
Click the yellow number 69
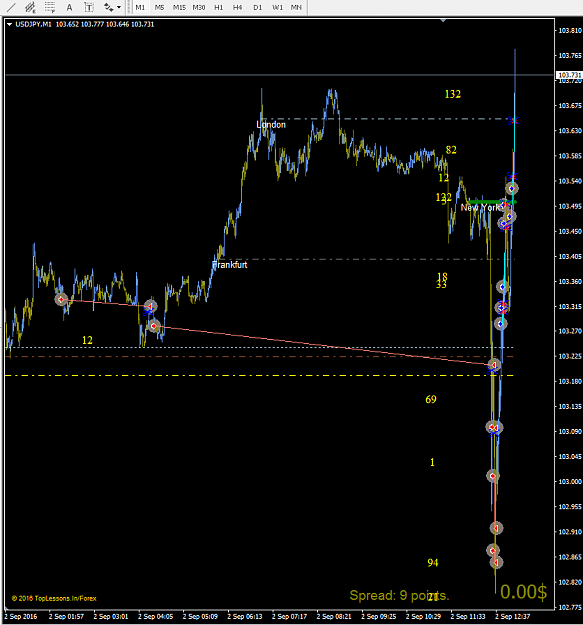tap(431, 399)
